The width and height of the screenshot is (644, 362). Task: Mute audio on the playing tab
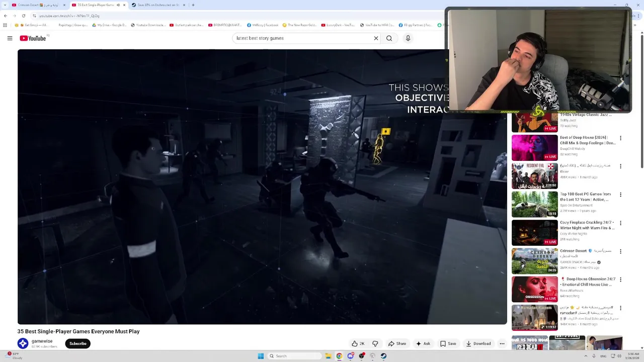click(x=118, y=5)
